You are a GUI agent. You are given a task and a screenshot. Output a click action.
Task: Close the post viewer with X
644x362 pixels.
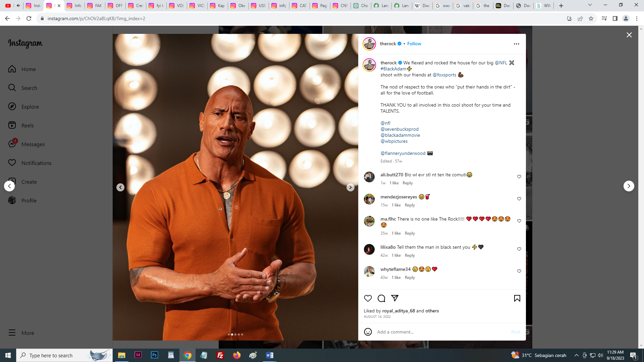[x=629, y=35]
